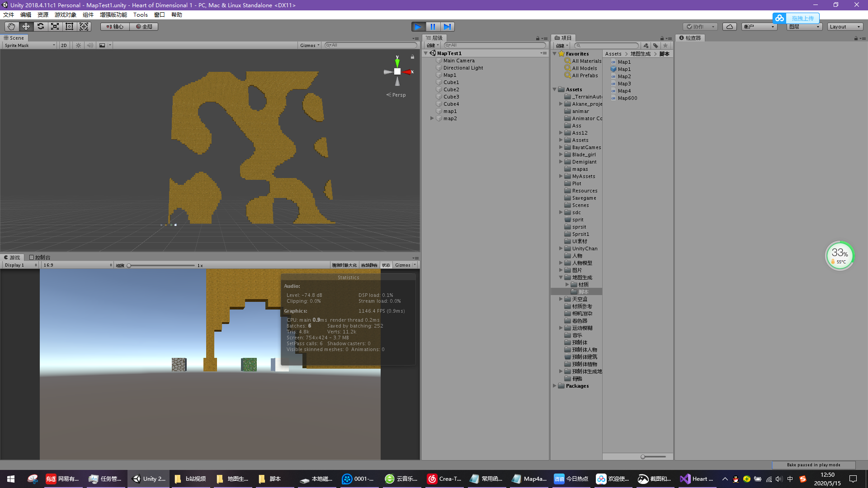Click the Pause playback button
Image resolution: width=868 pixels, height=488 pixels.
click(433, 27)
